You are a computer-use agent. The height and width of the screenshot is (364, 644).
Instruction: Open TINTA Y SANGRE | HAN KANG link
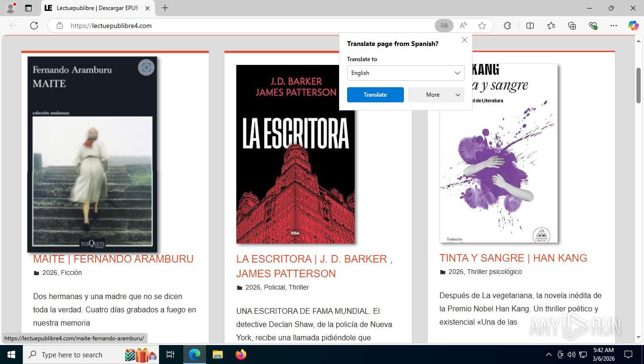tap(513, 258)
